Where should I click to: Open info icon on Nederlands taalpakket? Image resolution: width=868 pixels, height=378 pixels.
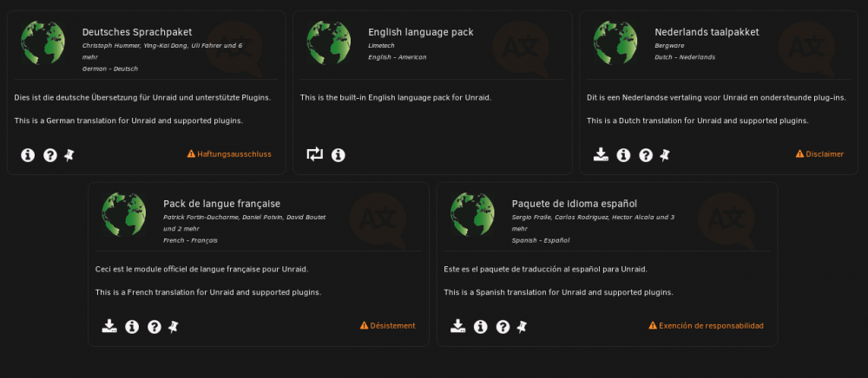point(623,155)
